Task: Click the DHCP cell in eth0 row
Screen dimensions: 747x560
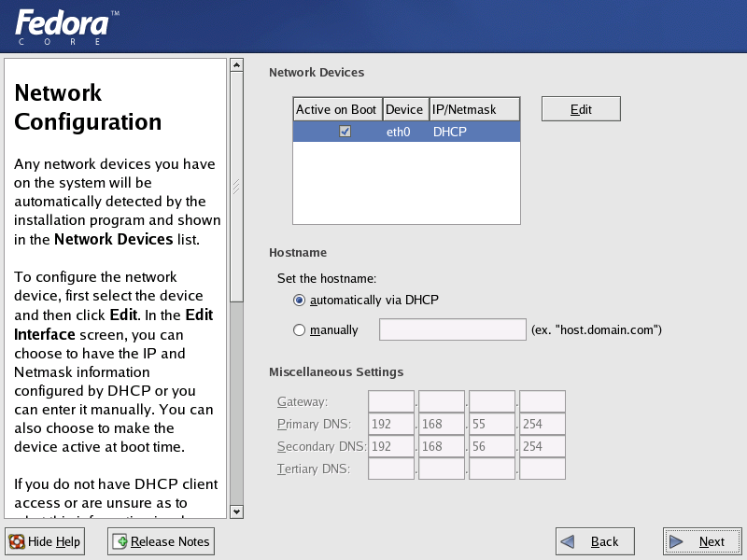Action: [x=449, y=132]
